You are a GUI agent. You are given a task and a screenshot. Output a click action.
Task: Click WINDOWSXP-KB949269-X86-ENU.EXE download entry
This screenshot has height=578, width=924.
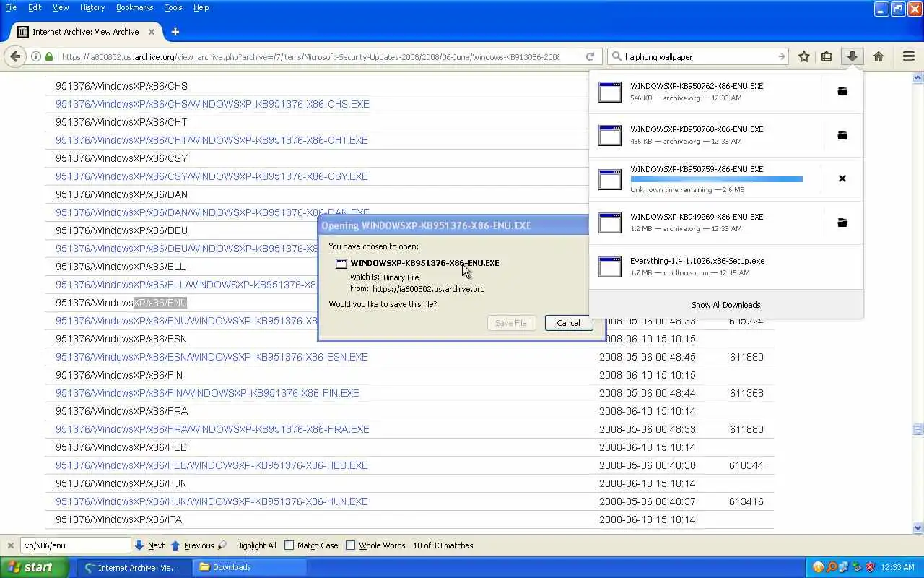(725, 223)
